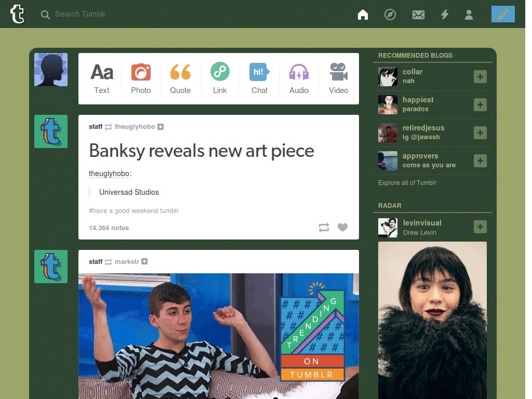Click the Tumblr logo in the header
This screenshot has height=399, width=532.
click(17, 14)
